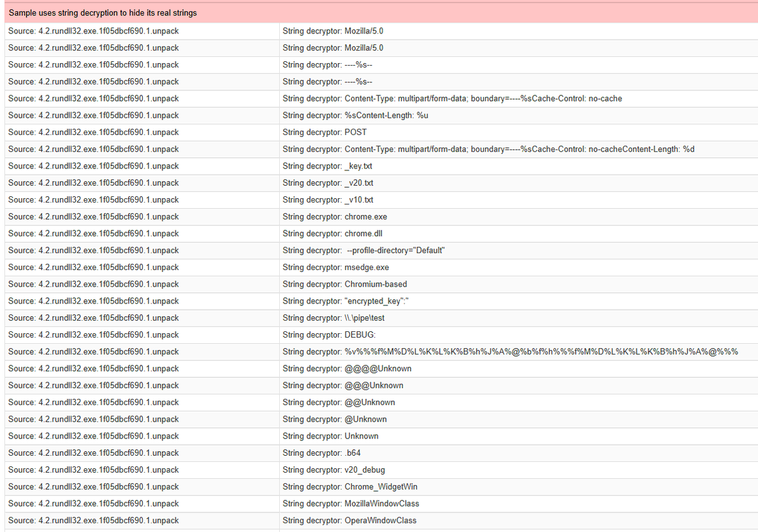The height and width of the screenshot is (532, 758).
Task: Click the Source cell beside chrome.dll
Action: pos(141,233)
